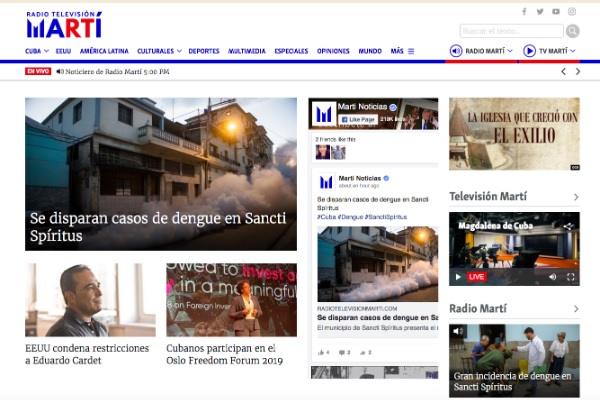Open the Televisión Martí section heading
Viewport: 600px width, 400px height.
click(x=488, y=196)
